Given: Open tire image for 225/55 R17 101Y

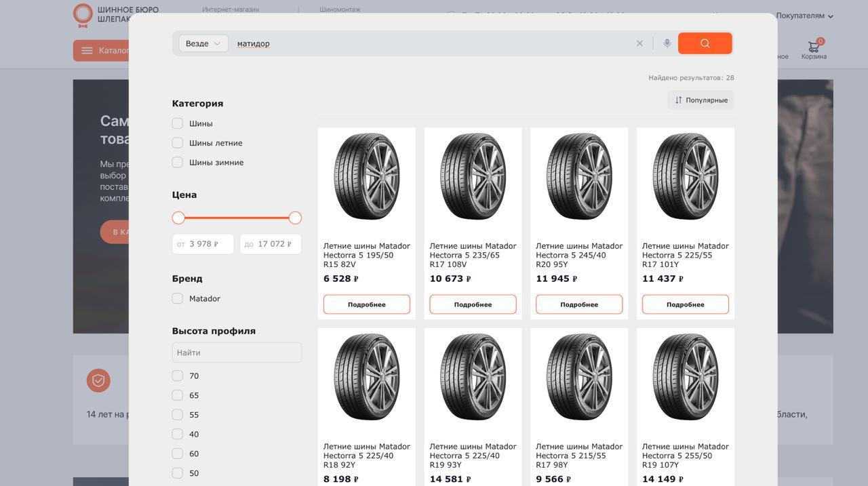Looking at the screenshot, I should pyautogui.click(x=686, y=176).
